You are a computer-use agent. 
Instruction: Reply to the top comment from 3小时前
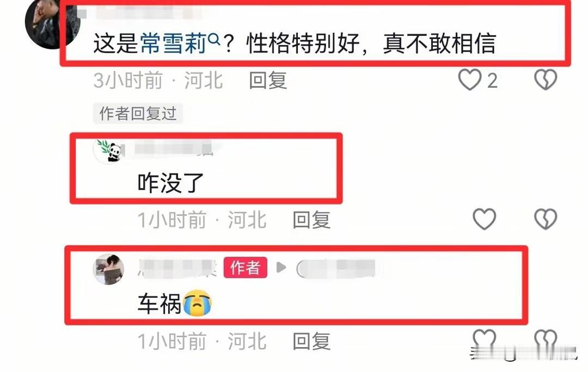268,80
